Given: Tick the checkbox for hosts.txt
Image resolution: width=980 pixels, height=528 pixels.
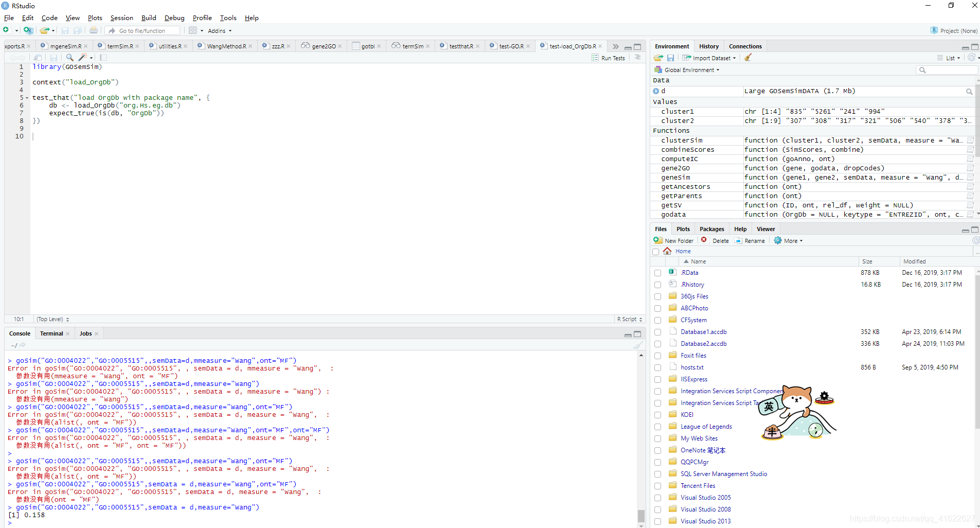Looking at the screenshot, I should [657, 367].
